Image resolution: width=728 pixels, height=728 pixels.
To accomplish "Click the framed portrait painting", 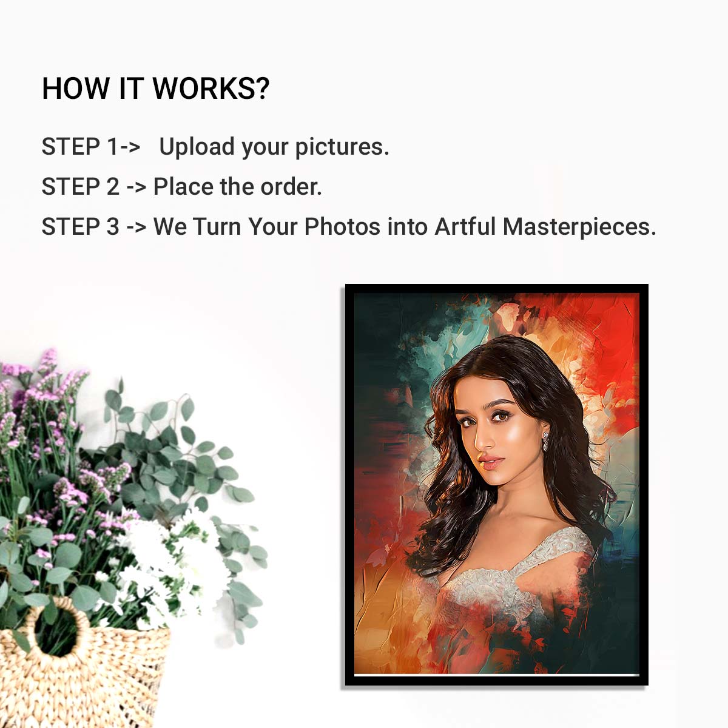I will tap(496, 485).
